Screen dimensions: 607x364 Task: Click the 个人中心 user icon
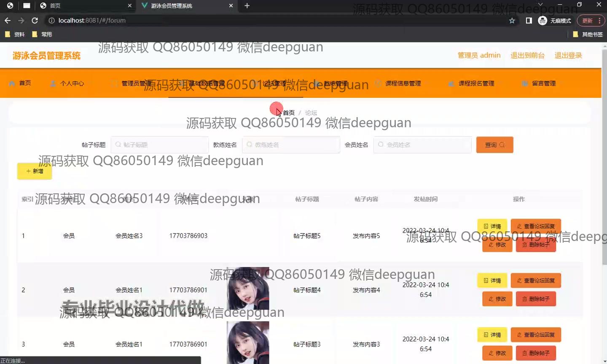pos(53,83)
